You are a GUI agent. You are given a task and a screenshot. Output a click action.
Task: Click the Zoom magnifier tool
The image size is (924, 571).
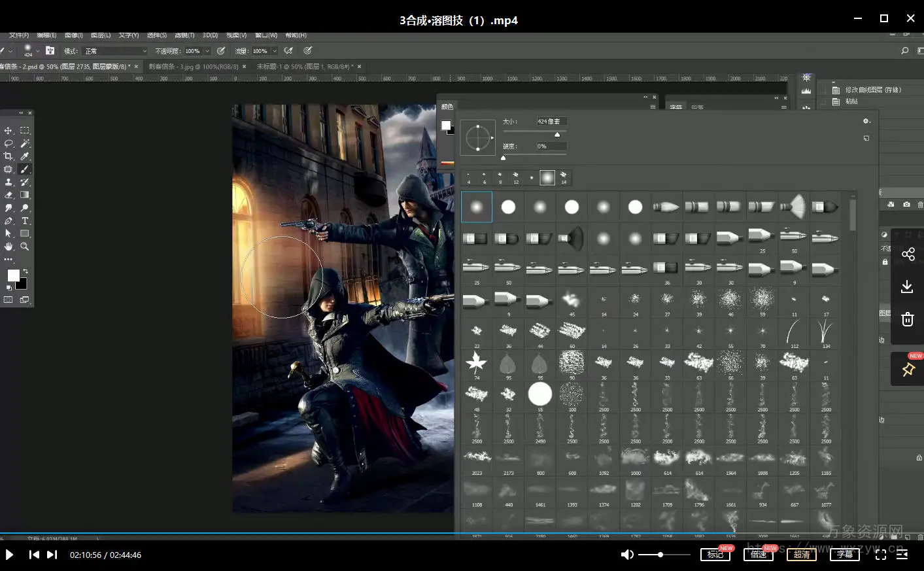(25, 247)
